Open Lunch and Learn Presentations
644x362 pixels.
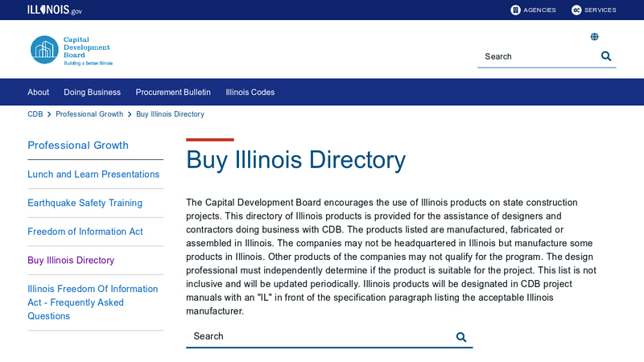pyautogui.click(x=93, y=175)
